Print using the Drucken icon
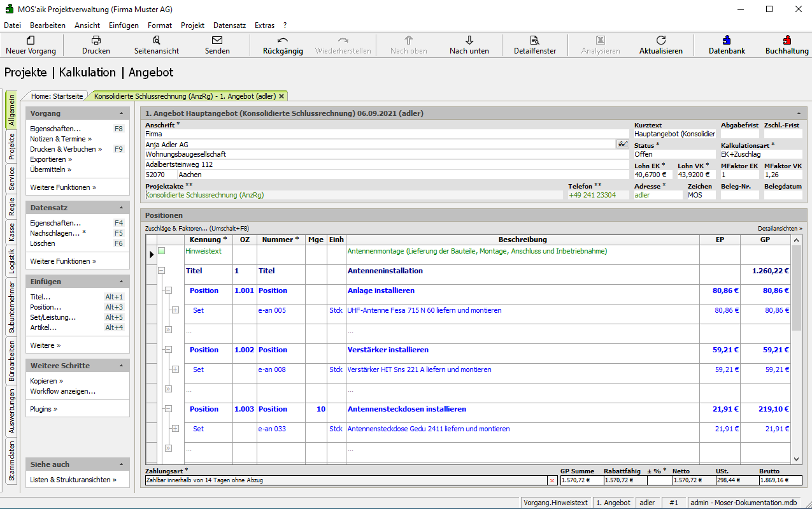 (96, 40)
